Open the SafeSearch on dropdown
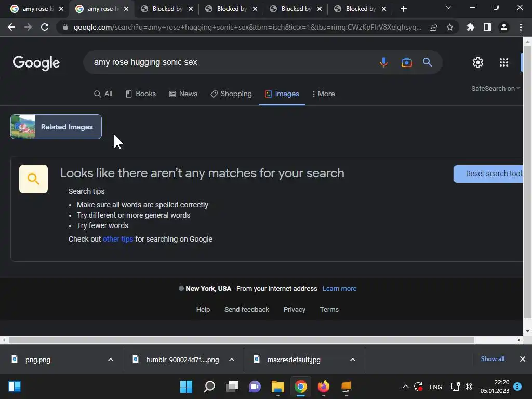 pyautogui.click(x=495, y=88)
